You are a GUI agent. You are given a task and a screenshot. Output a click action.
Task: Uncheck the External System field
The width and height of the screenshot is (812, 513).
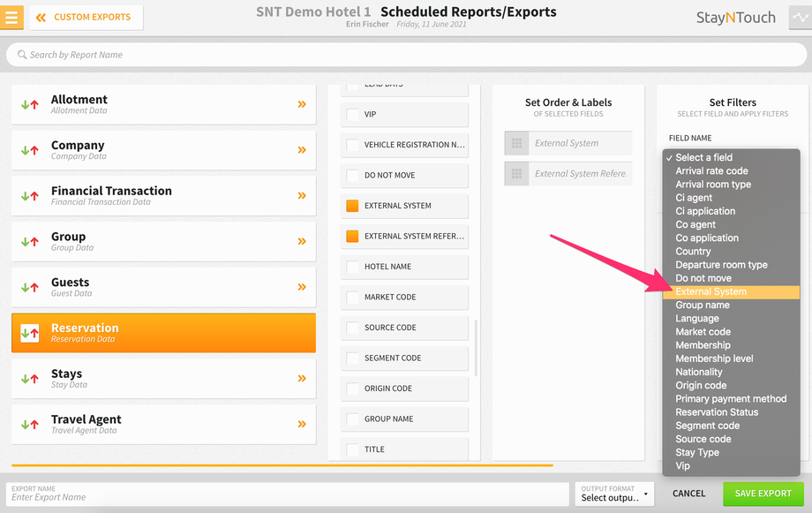[x=352, y=206]
